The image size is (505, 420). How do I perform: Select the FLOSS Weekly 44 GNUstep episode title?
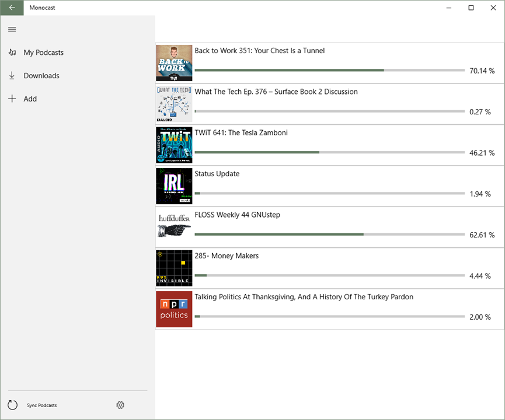pyautogui.click(x=238, y=215)
